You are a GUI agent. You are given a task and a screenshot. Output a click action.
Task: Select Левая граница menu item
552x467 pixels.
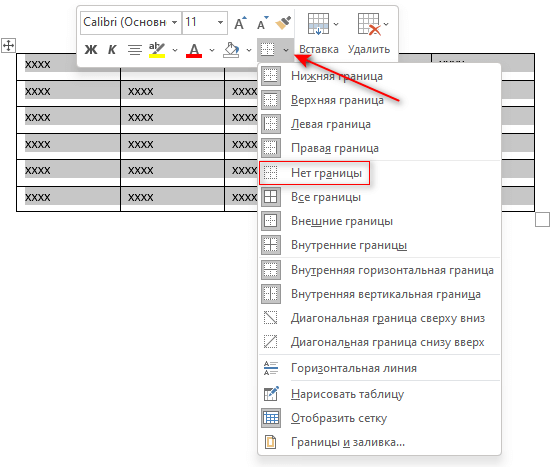[380, 124]
